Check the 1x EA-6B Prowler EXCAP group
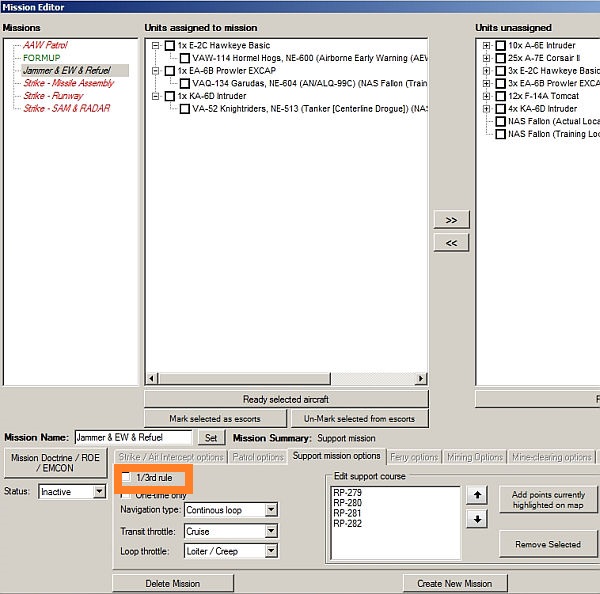The image size is (600, 594). tap(170, 71)
